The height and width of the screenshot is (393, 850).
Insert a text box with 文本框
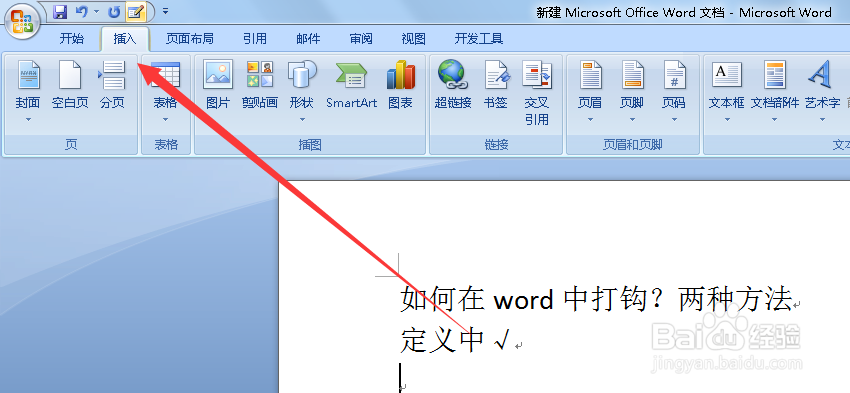click(727, 84)
